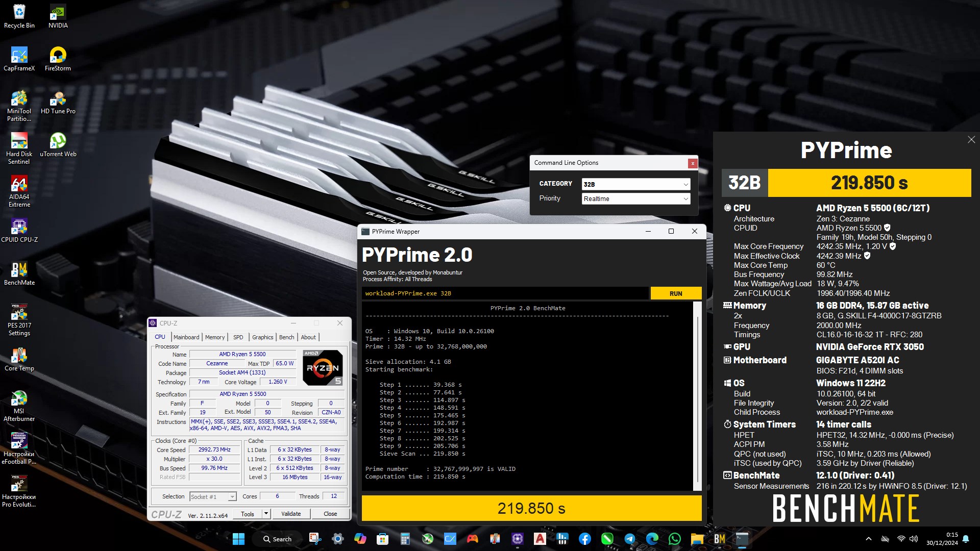Click the Tools button in CPU-Z
Viewport: 980px width, 551px height.
tap(248, 514)
